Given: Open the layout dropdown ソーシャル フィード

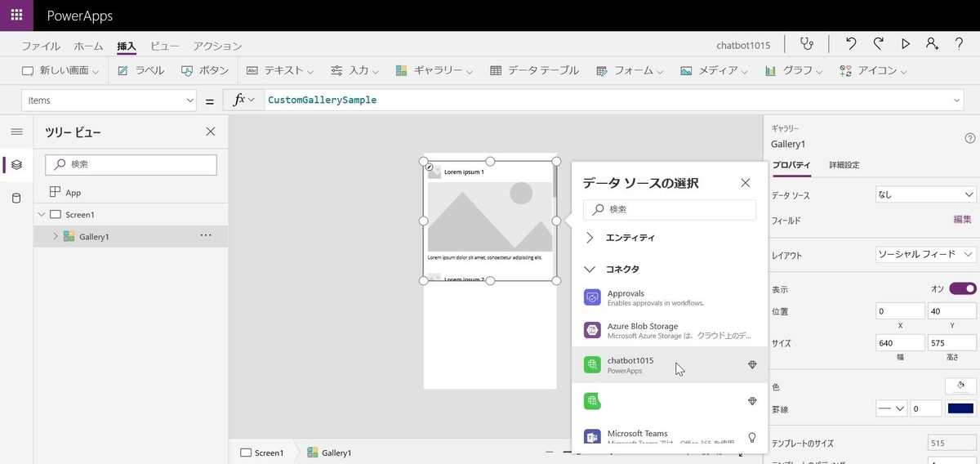Looking at the screenshot, I should pyautogui.click(x=926, y=254).
